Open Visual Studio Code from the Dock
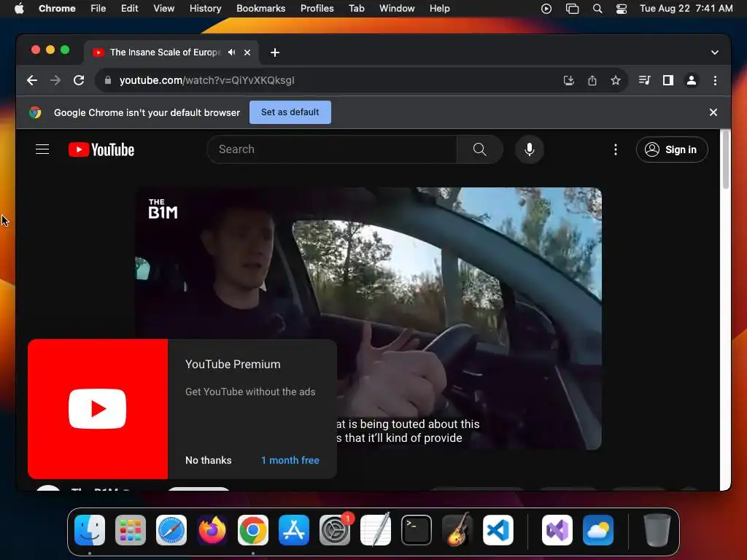747x560 pixels. 498,530
